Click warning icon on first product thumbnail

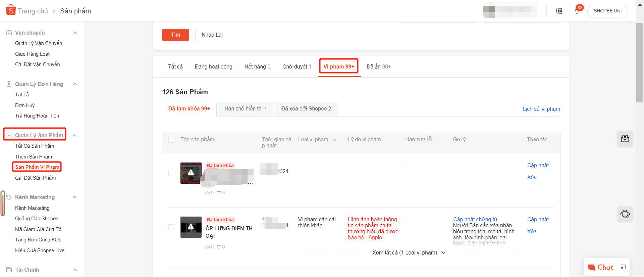coord(191,173)
